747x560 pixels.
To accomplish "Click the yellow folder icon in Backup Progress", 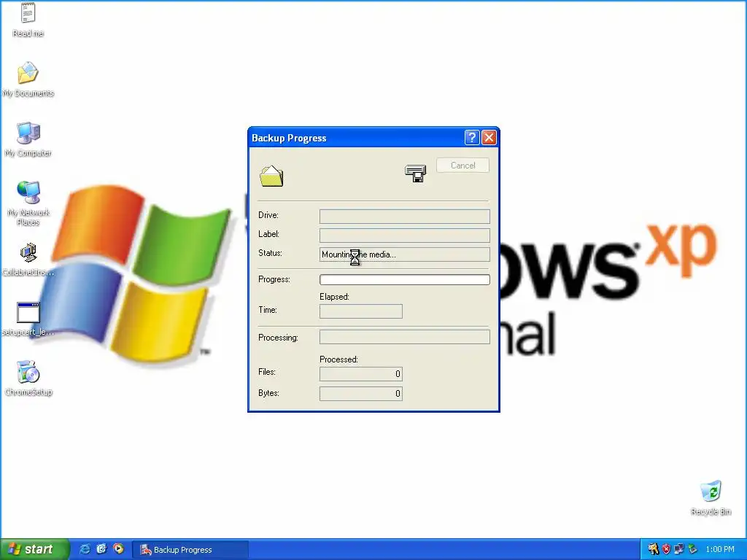I will (271, 176).
